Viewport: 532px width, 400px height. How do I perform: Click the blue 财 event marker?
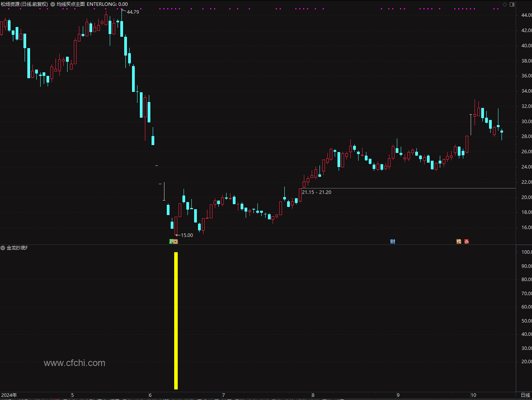pyautogui.click(x=393, y=242)
